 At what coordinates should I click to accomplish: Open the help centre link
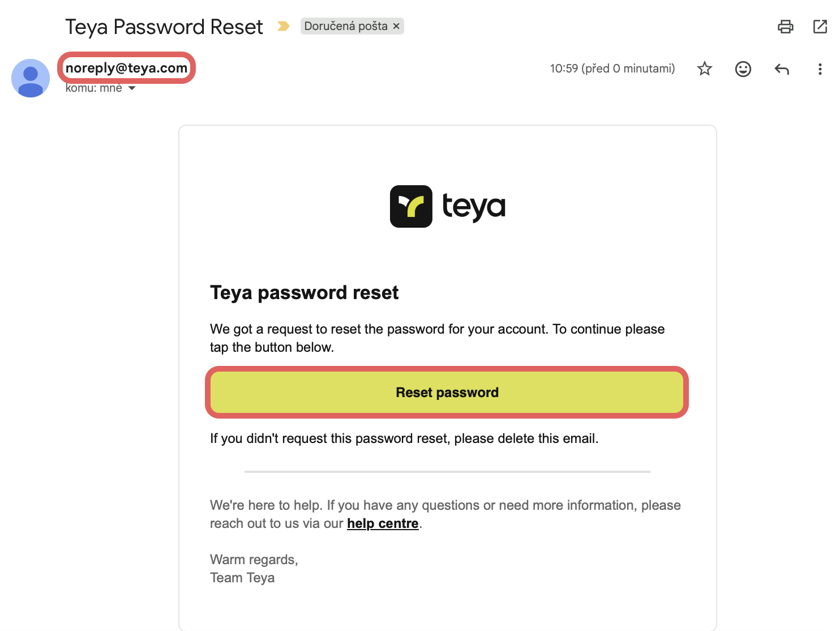click(x=383, y=523)
